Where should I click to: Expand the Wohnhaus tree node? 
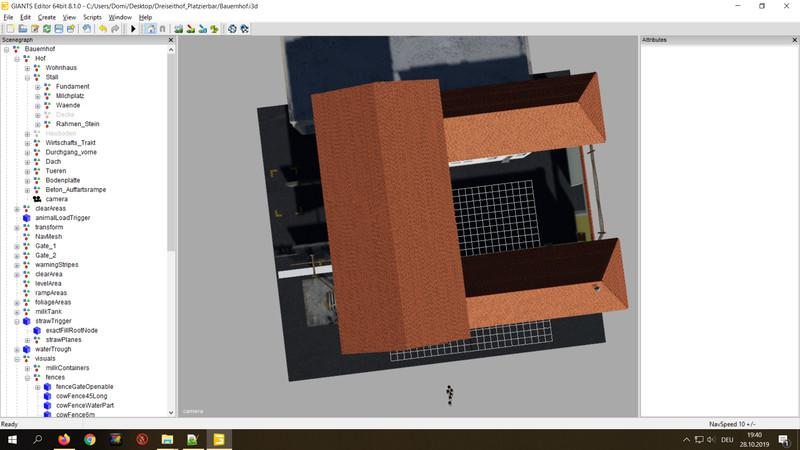pyautogui.click(x=28, y=68)
